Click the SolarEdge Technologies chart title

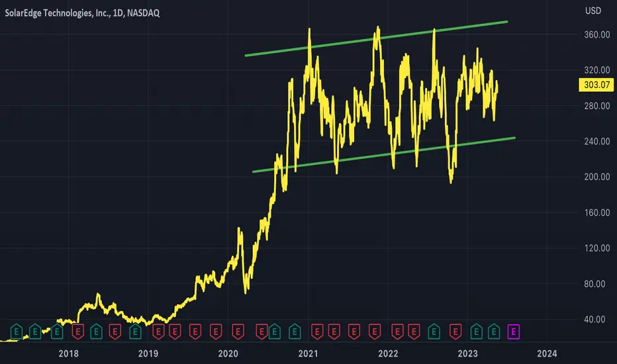(x=82, y=13)
